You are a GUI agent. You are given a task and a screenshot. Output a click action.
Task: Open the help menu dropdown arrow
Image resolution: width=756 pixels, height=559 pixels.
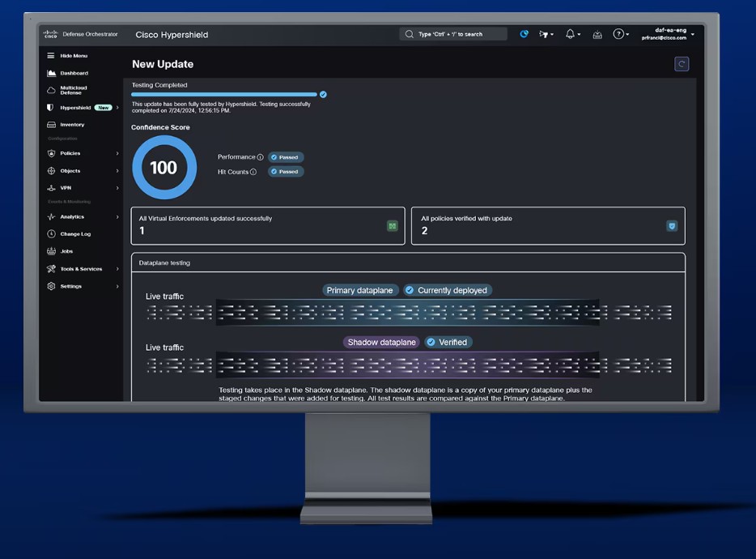pos(627,34)
